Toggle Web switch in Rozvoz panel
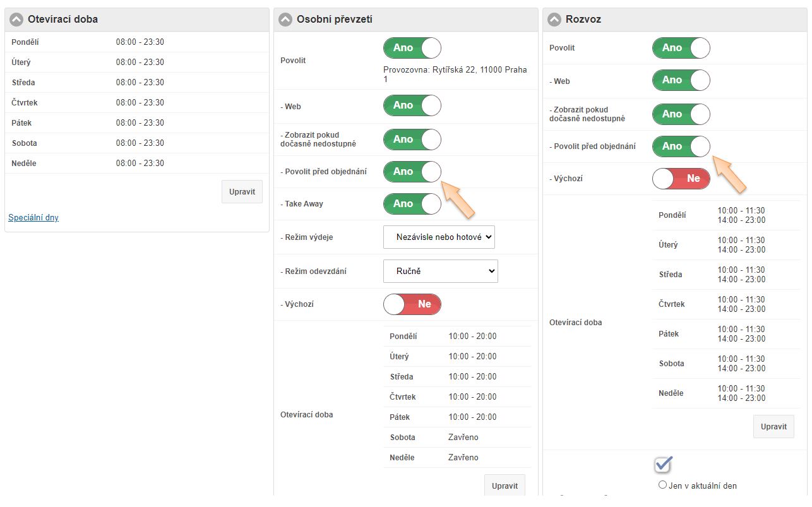Screen dimensions: 812x507 (681, 81)
